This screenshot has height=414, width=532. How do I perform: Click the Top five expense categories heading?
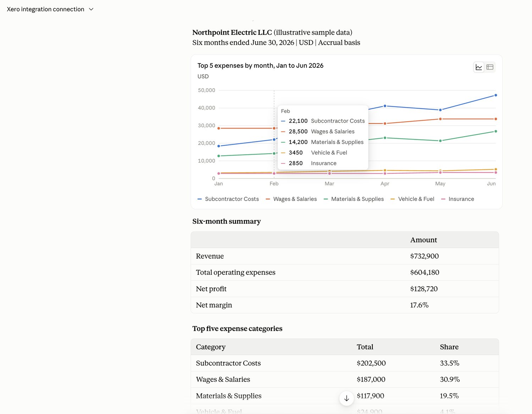[237, 329]
